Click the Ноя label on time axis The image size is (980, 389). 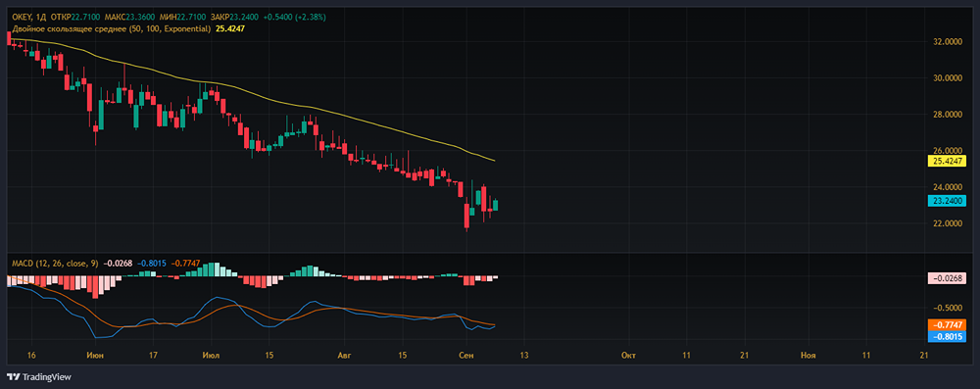(808, 356)
